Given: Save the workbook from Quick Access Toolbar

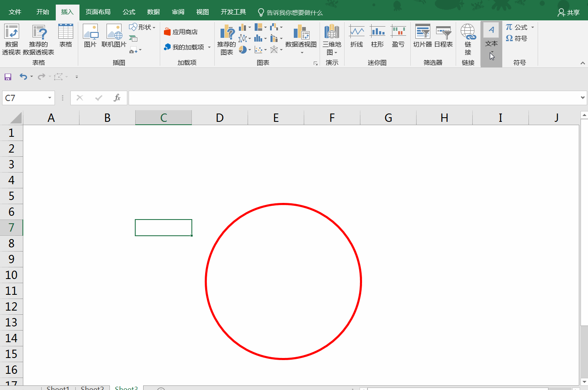Looking at the screenshot, I should coord(8,77).
